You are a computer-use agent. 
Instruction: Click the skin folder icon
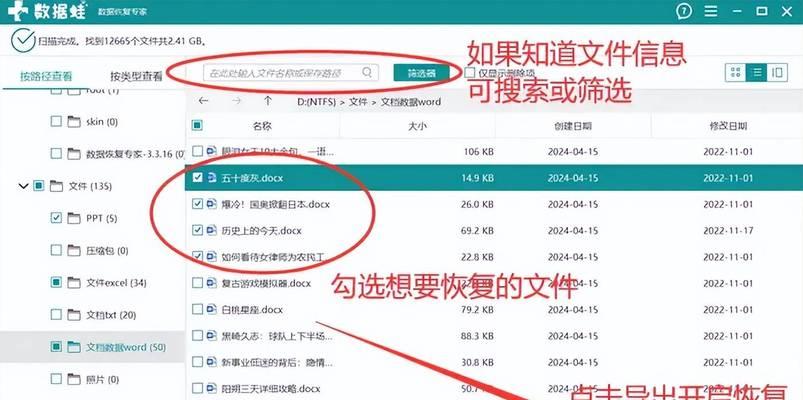tap(75, 122)
